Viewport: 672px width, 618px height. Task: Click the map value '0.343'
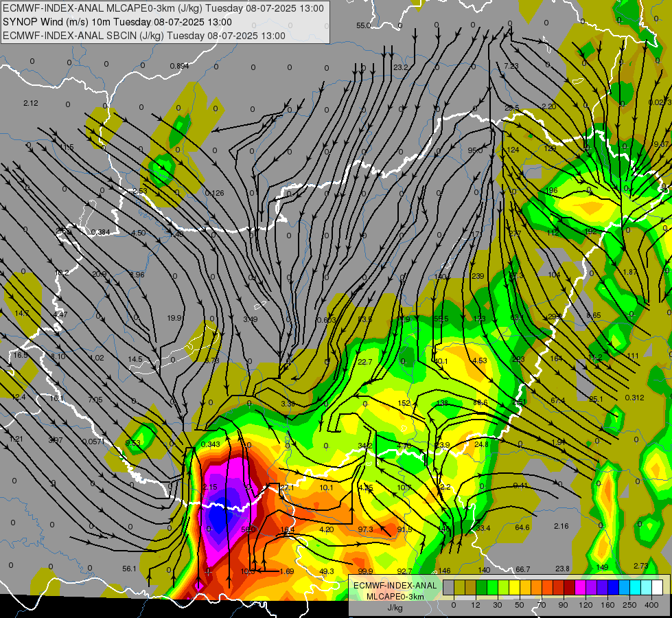pyautogui.click(x=211, y=444)
